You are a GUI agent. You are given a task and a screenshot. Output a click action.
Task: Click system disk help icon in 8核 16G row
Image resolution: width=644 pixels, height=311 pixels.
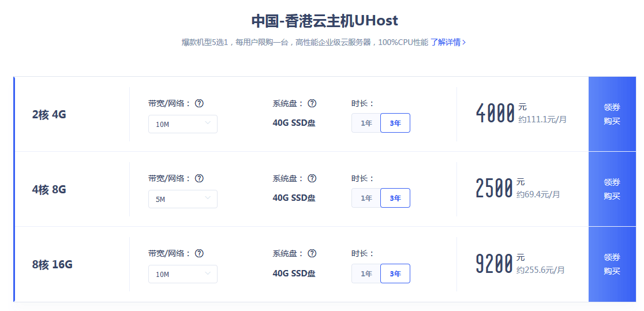point(312,253)
